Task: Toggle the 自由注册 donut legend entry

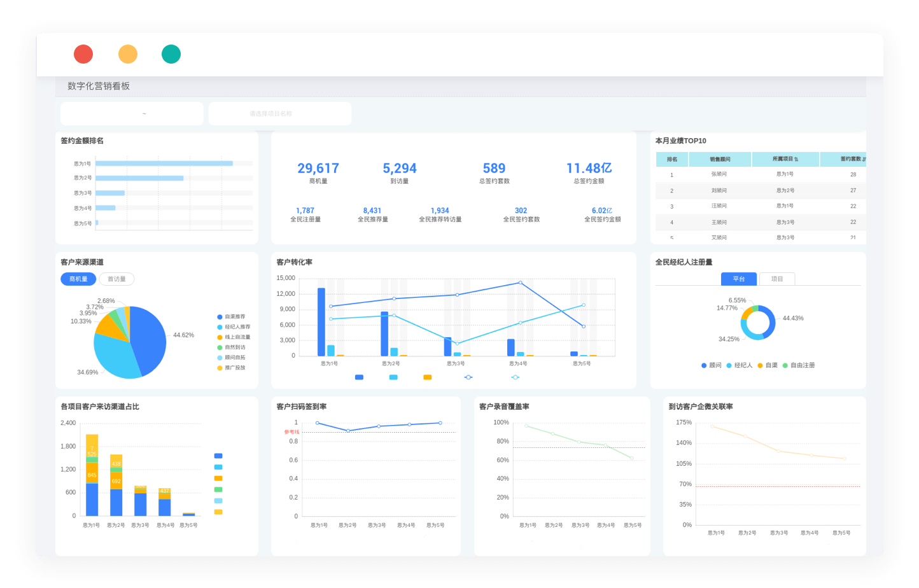Action: point(799,365)
